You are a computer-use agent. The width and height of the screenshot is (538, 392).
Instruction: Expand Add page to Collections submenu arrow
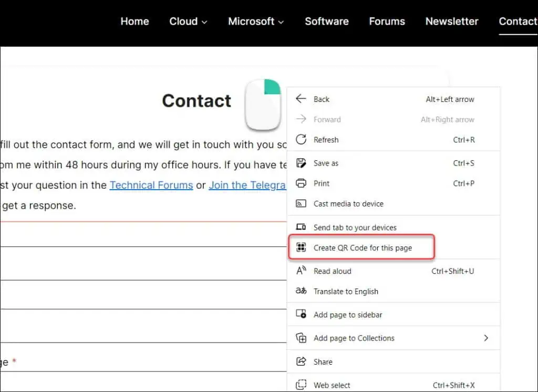[x=486, y=338]
